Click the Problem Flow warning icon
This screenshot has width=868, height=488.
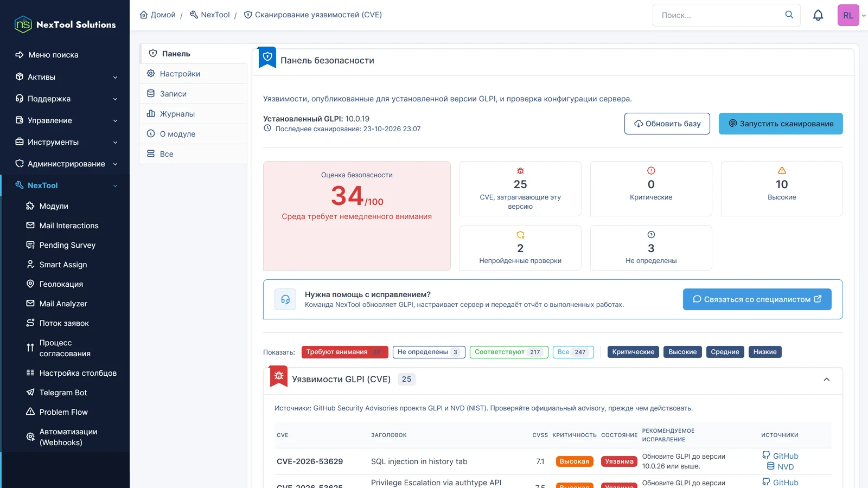point(30,412)
